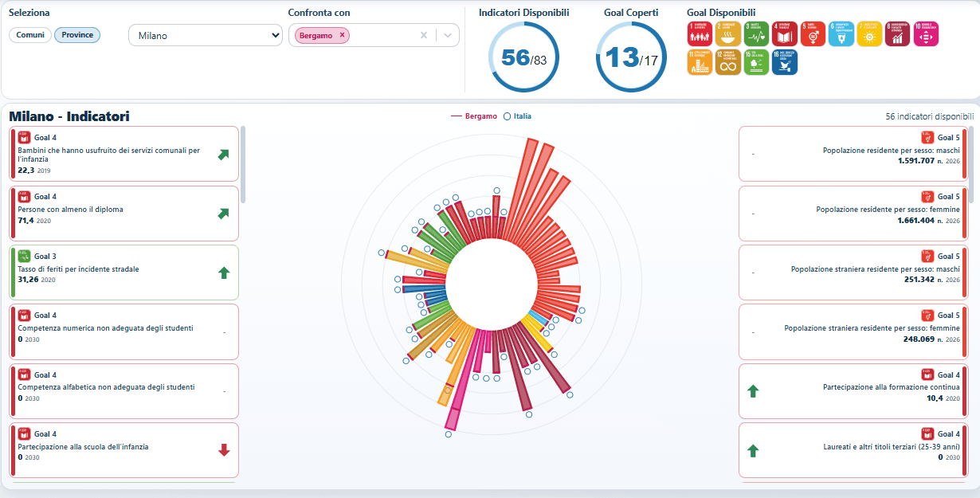Click value 31,26 in Tasso di feriti card
The image size is (980, 498).
tap(28, 280)
